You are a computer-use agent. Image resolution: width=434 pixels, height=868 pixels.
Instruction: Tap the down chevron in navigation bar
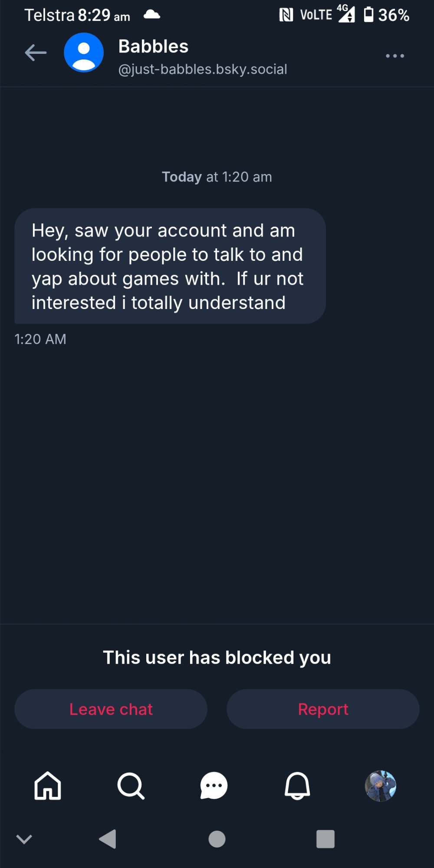(24, 839)
